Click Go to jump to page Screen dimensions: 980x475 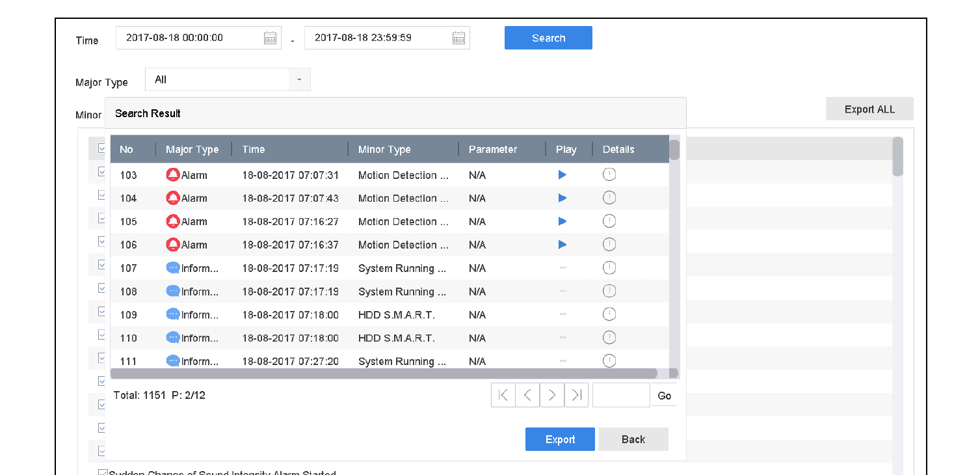[x=665, y=396]
